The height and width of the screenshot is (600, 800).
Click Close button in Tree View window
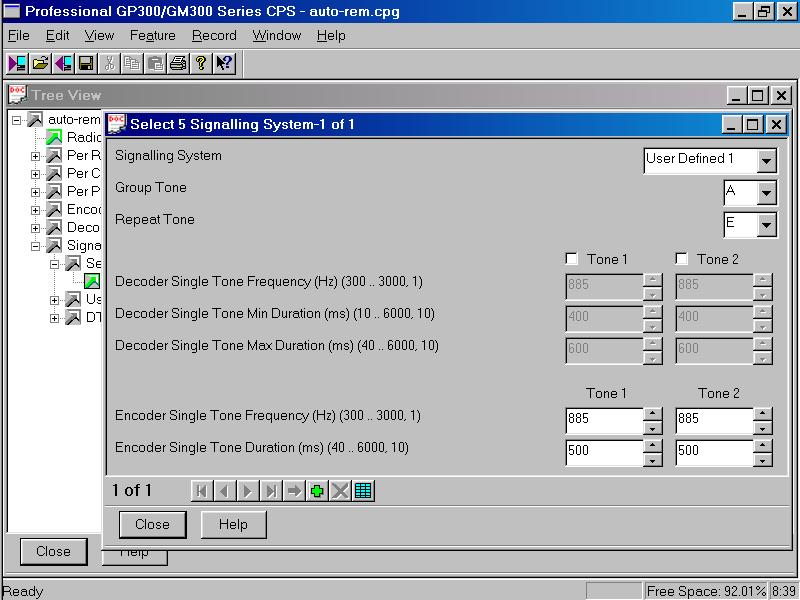pos(54,552)
